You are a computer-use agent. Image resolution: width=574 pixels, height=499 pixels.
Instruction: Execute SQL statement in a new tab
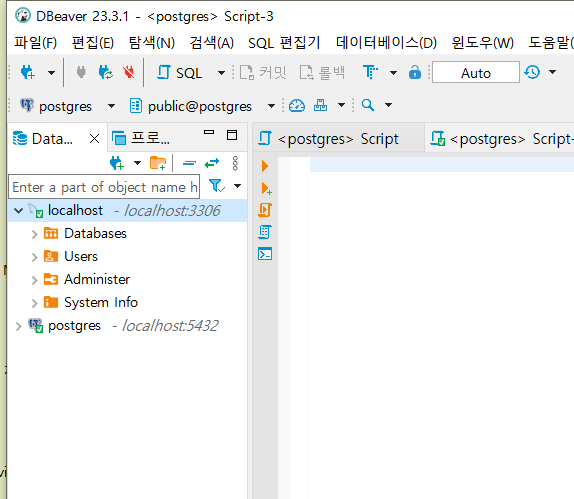pyautogui.click(x=266, y=188)
